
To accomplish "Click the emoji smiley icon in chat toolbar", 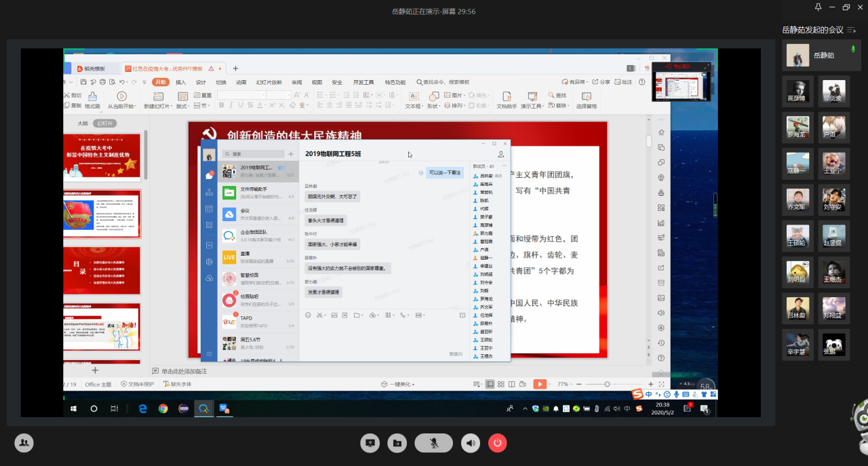I will [x=308, y=315].
